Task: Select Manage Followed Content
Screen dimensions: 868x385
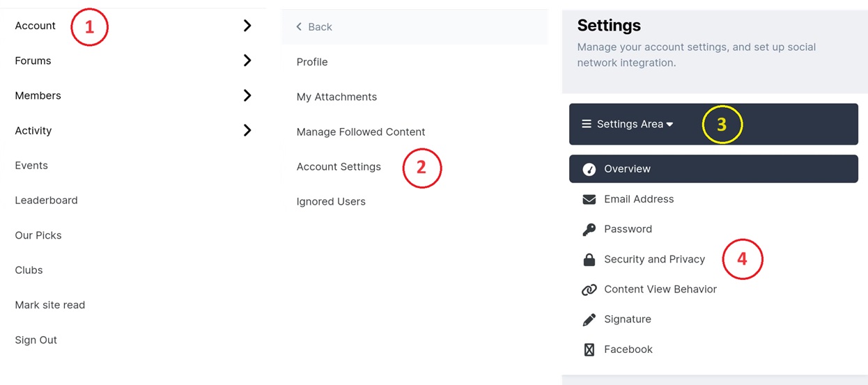Action: pos(361,132)
